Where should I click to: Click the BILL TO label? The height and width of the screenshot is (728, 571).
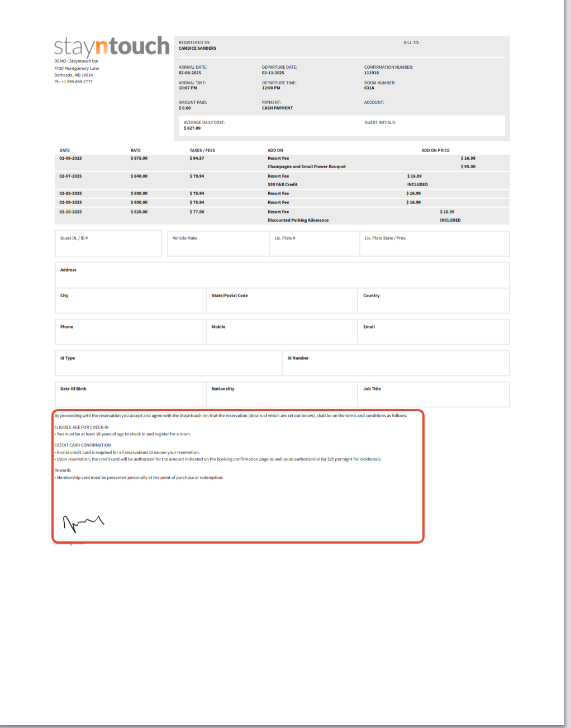(411, 42)
